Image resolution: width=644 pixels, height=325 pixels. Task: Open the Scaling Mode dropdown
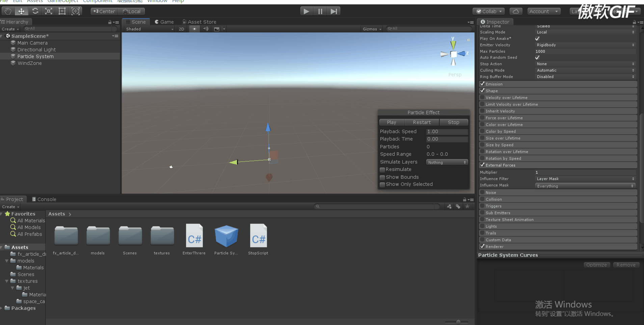(x=586, y=32)
